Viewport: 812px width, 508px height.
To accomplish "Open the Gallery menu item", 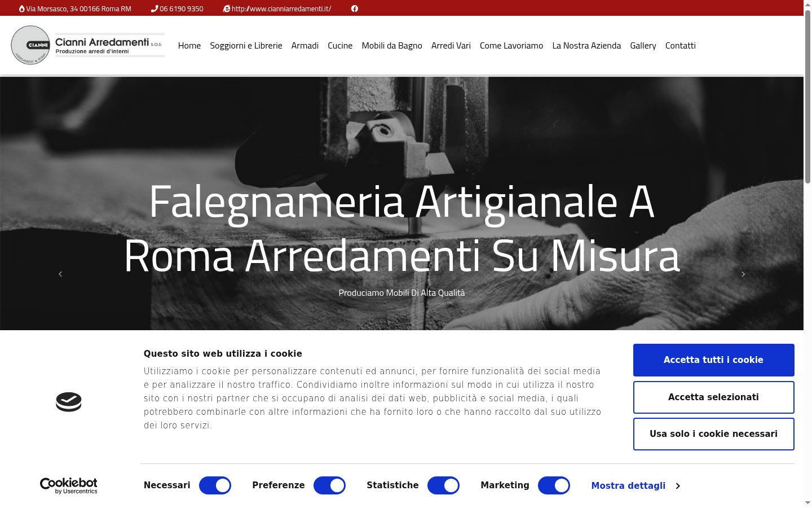I will pos(643,46).
